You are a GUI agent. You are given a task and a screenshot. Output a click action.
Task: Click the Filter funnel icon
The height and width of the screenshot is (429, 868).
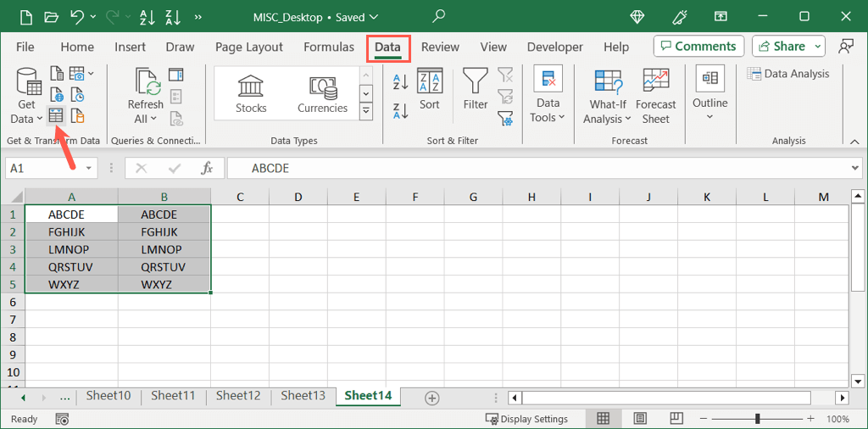coord(476,90)
